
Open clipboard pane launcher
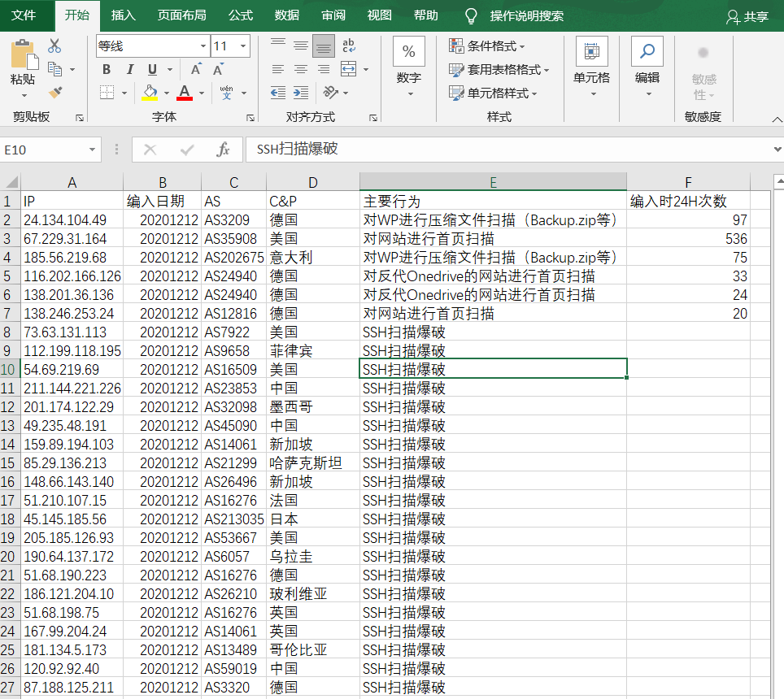point(80,118)
